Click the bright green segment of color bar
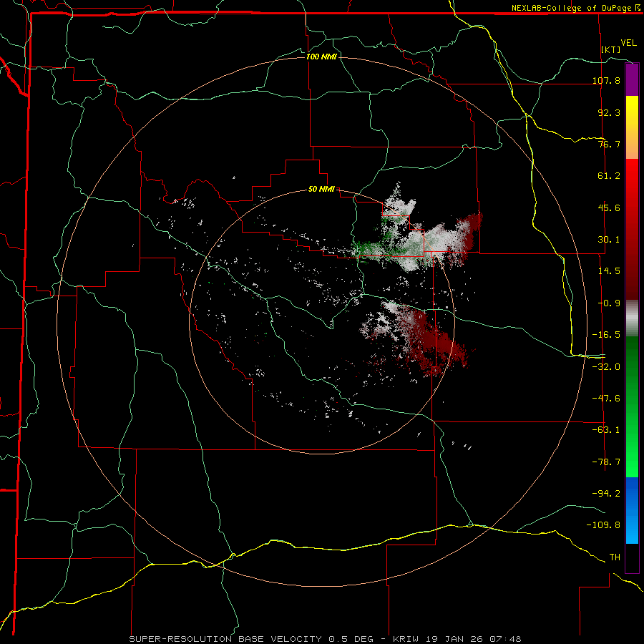Screen dimensions: 644x644 click(x=632, y=406)
